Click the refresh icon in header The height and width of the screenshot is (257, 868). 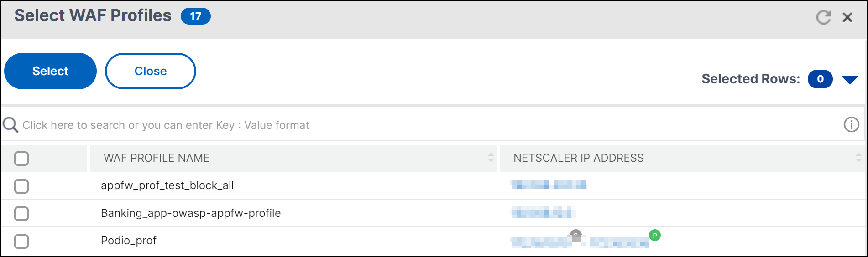coord(823,17)
